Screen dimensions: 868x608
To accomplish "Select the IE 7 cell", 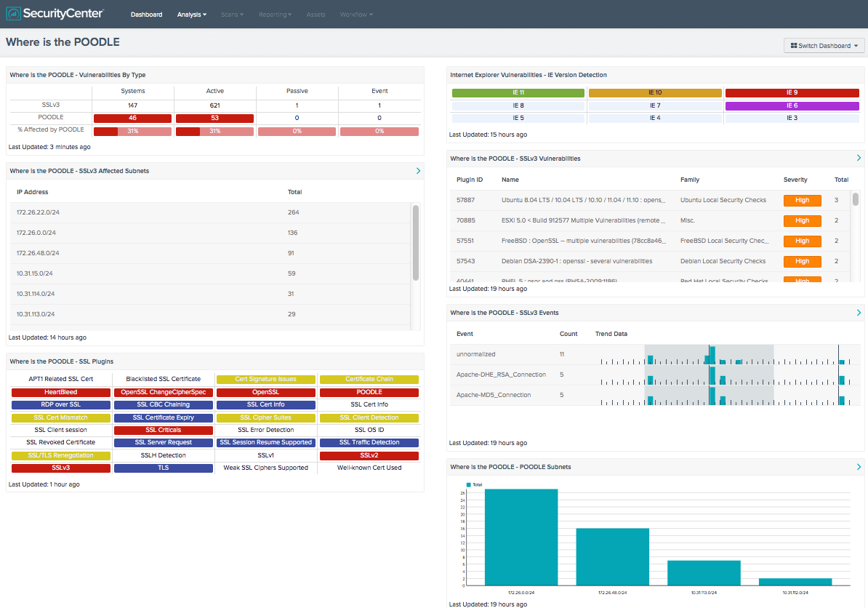I will coord(655,105).
